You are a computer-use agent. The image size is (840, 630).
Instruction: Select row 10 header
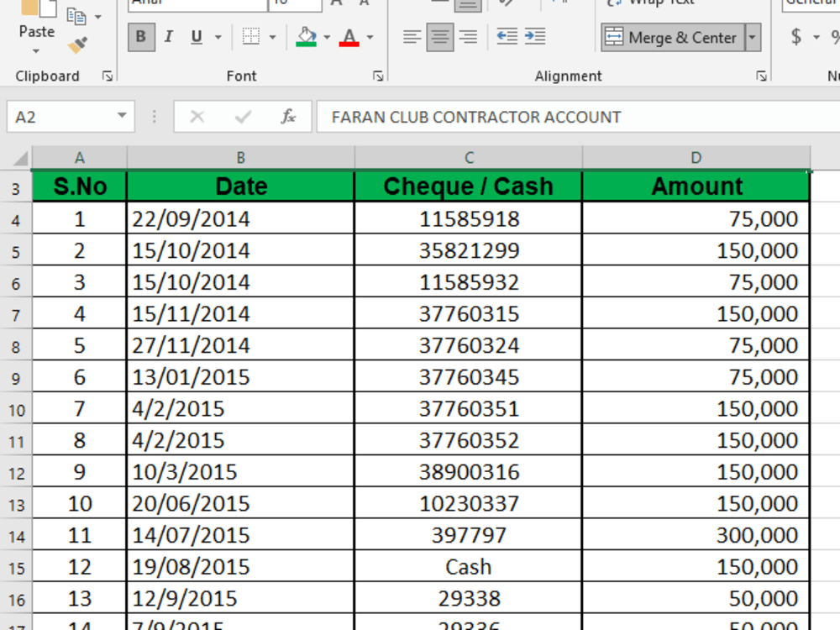coord(15,411)
